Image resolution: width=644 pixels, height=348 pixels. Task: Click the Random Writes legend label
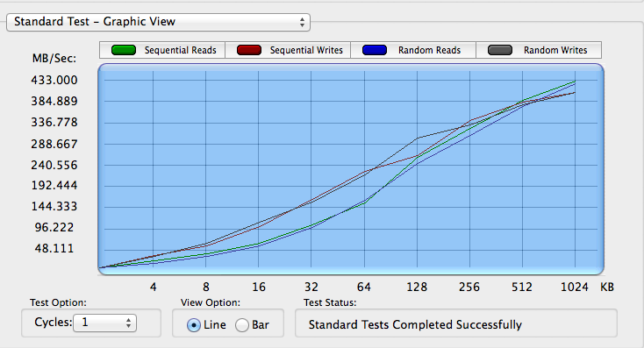coord(555,50)
